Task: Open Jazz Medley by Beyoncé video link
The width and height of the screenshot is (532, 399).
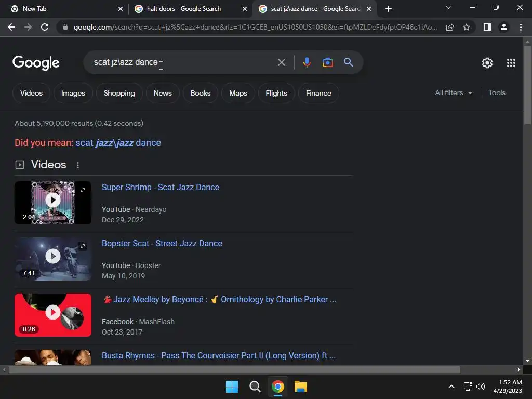Action: coord(219,300)
